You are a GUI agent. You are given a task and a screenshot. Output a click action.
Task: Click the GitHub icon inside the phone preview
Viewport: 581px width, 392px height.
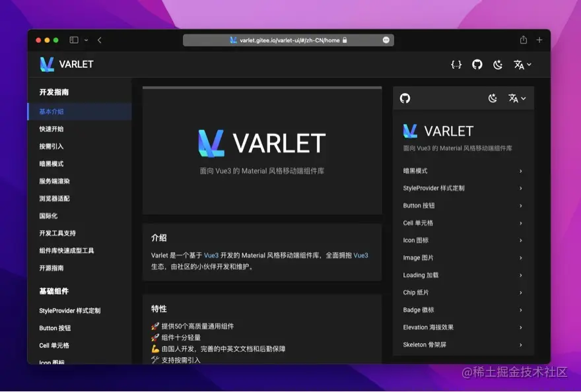tap(405, 98)
